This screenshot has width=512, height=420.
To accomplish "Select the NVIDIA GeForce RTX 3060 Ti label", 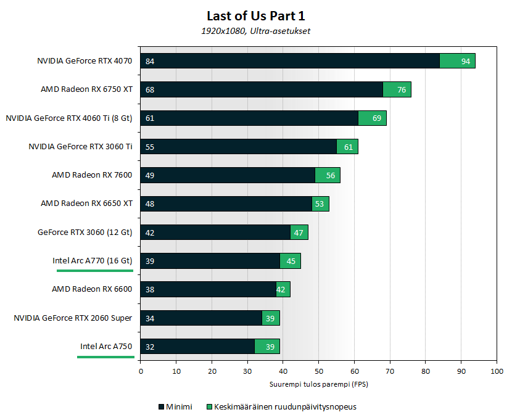I will tap(80, 147).
